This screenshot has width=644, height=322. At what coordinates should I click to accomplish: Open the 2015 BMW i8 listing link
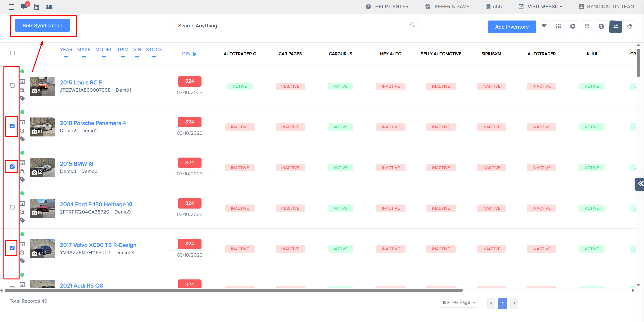[x=76, y=164]
